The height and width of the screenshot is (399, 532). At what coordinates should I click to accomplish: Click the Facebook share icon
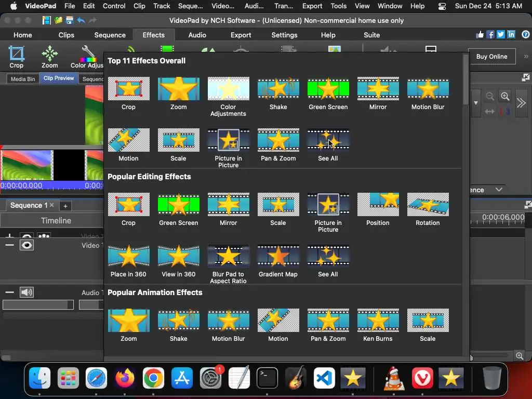coord(490,35)
